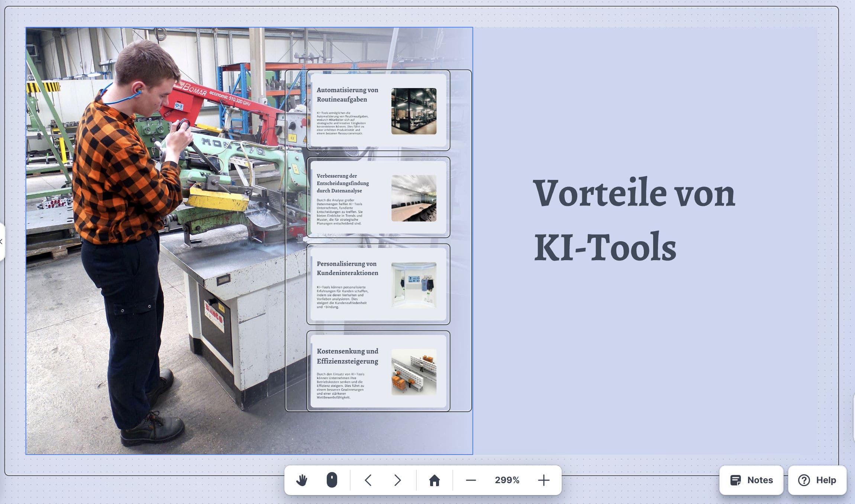This screenshot has width=855, height=504.
Task: Click the conference room image thumbnail
Action: coord(414,197)
